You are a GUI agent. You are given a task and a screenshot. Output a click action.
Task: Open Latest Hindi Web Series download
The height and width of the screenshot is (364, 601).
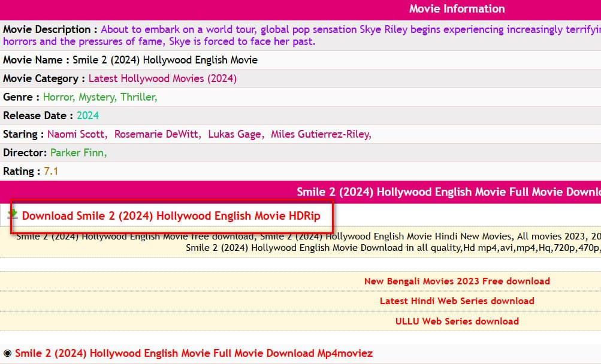point(457,301)
